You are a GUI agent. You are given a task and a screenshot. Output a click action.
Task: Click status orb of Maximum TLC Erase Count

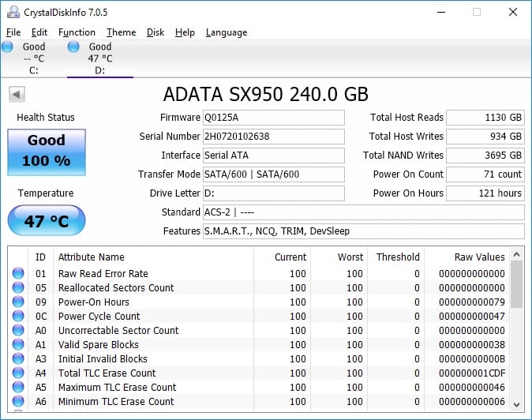click(x=18, y=387)
